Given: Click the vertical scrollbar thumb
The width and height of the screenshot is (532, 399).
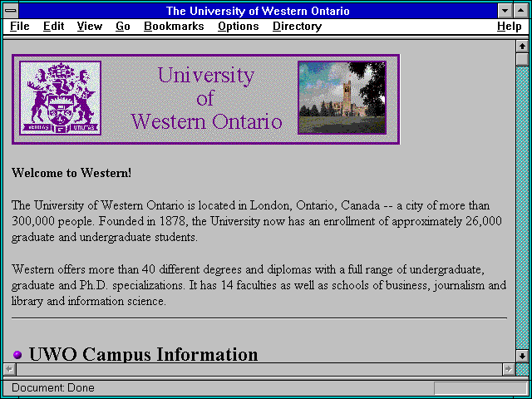Looking at the screenshot, I should pyautogui.click(x=522, y=59).
